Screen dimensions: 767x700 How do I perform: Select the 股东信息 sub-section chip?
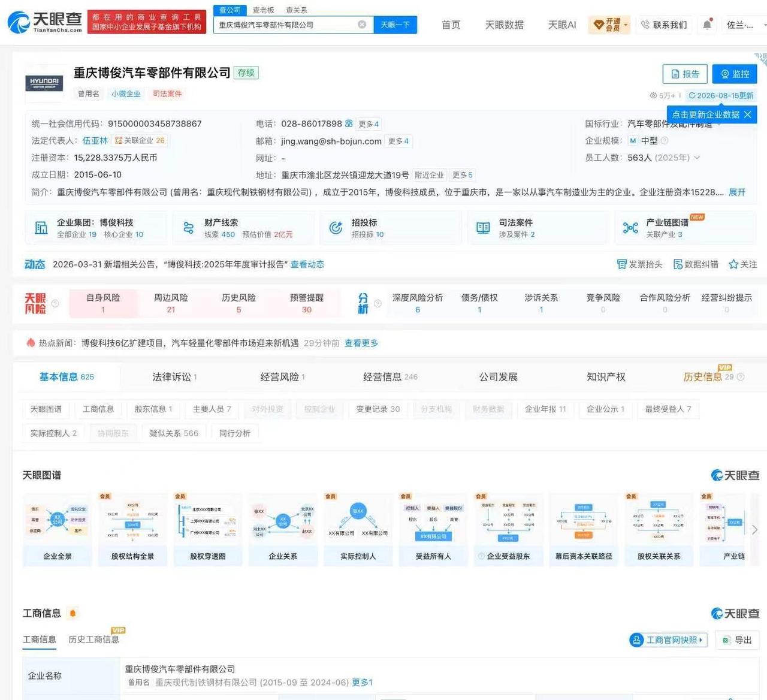(153, 409)
